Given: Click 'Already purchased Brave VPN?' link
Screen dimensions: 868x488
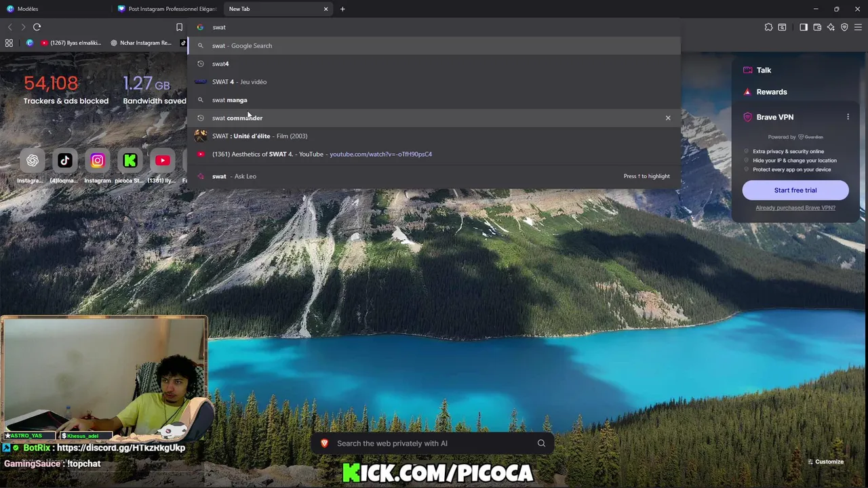Looking at the screenshot, I should pyautogui.click(x=795, y=207).
